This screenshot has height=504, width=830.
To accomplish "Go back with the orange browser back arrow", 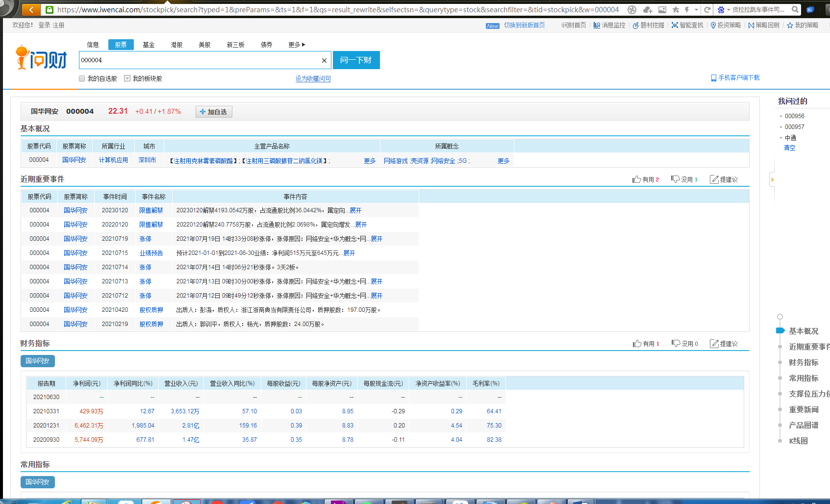I will (31, 9).
